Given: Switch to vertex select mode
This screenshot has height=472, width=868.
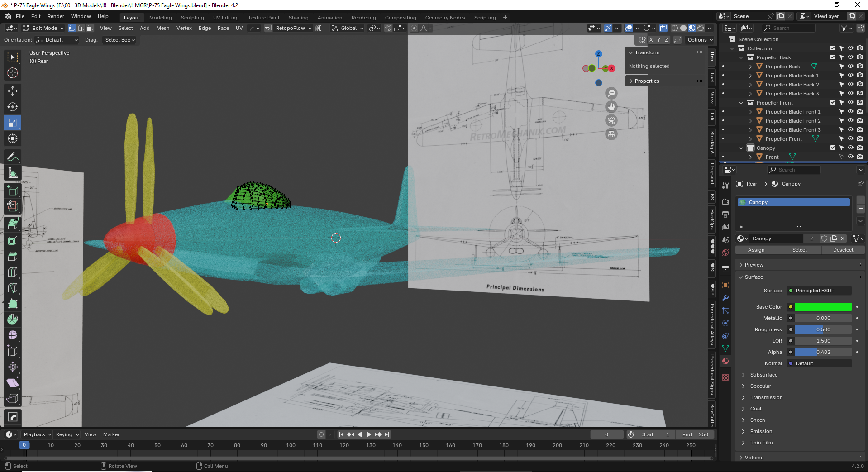Looking at the screenshot, I should click(72, 28).
